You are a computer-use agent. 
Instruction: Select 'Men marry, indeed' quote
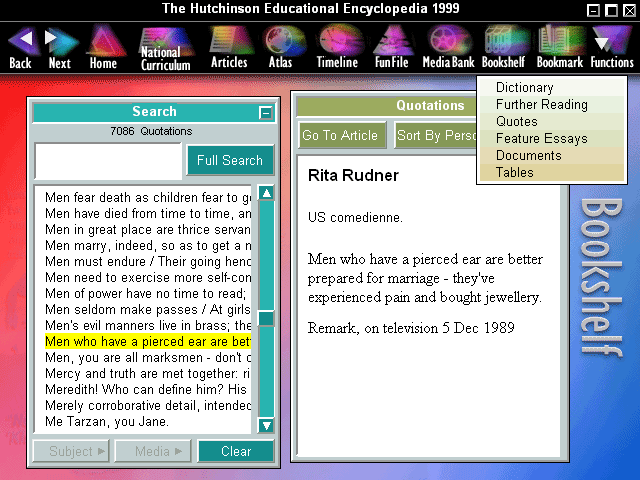point(148,245)
